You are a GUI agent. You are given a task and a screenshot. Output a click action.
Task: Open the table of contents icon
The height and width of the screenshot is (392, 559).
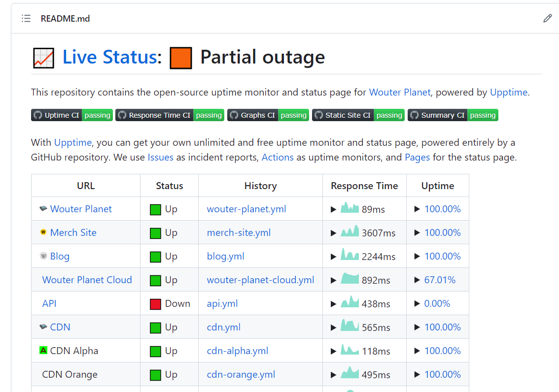pyautogui.click(x=26, y=18)
